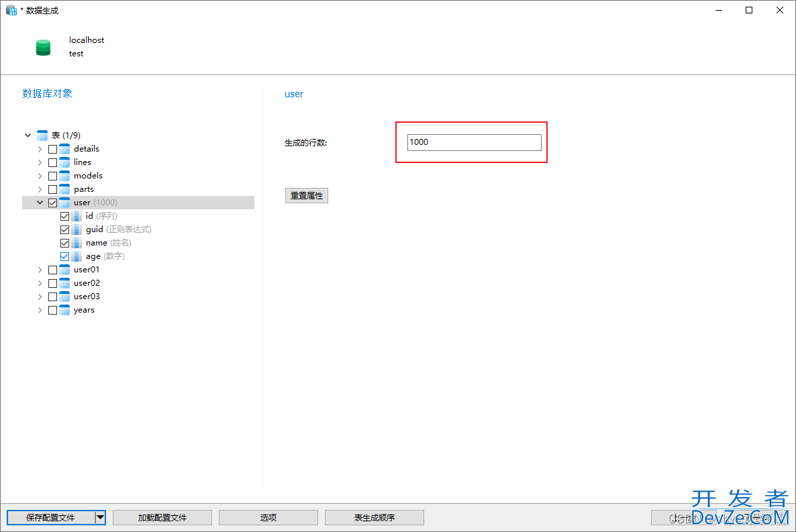Check the user01 table checkbox
The width and height of the screenshot is (796, 532).
[53, 270]
